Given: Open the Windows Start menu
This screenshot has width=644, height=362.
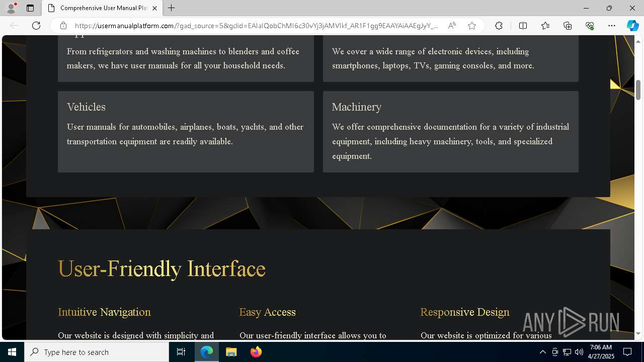Looking at the screenshot, I should [x=12, y=352].
